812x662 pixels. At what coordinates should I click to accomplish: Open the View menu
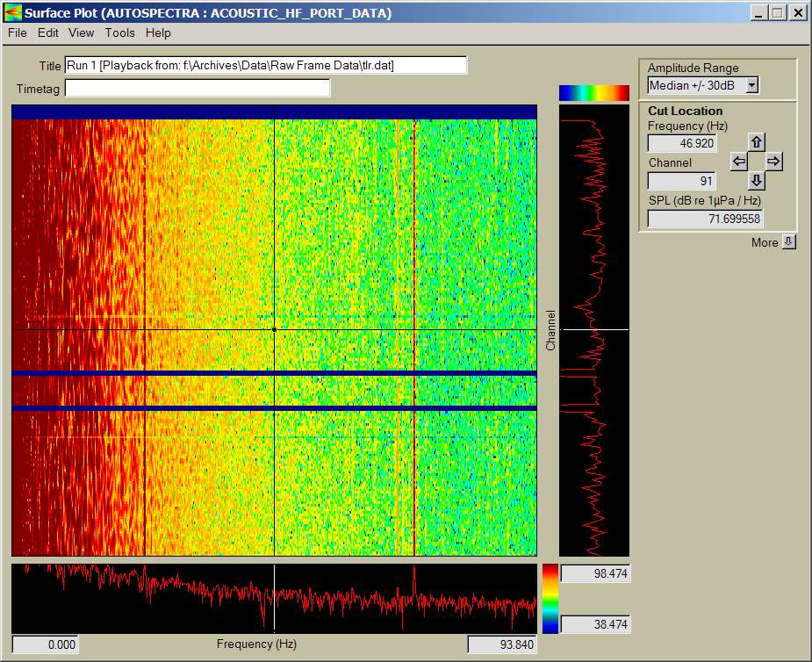point(81,32)
